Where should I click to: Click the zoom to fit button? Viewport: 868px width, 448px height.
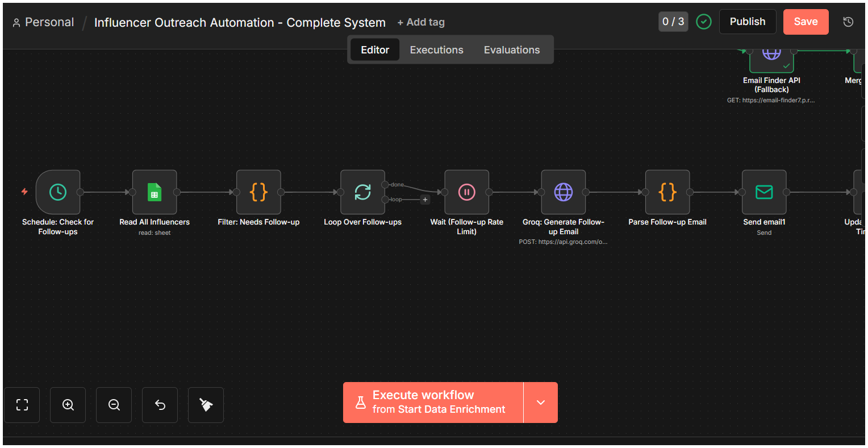(x=22, y=405)
